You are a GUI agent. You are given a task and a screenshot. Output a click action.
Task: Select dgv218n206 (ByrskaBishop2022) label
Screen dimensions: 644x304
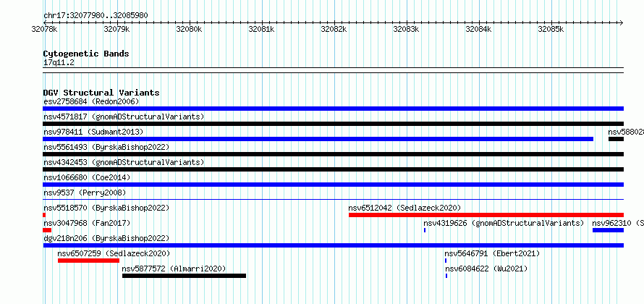106,238
